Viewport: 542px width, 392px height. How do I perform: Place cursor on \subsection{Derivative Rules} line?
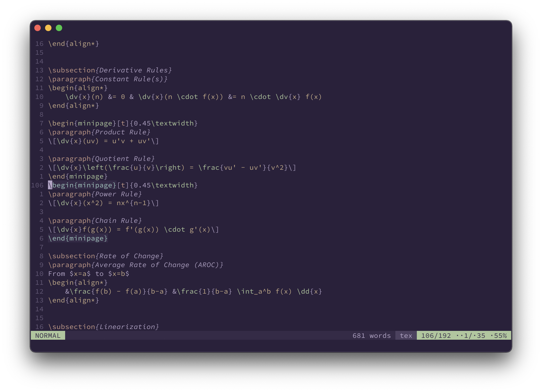coord(110,70)
